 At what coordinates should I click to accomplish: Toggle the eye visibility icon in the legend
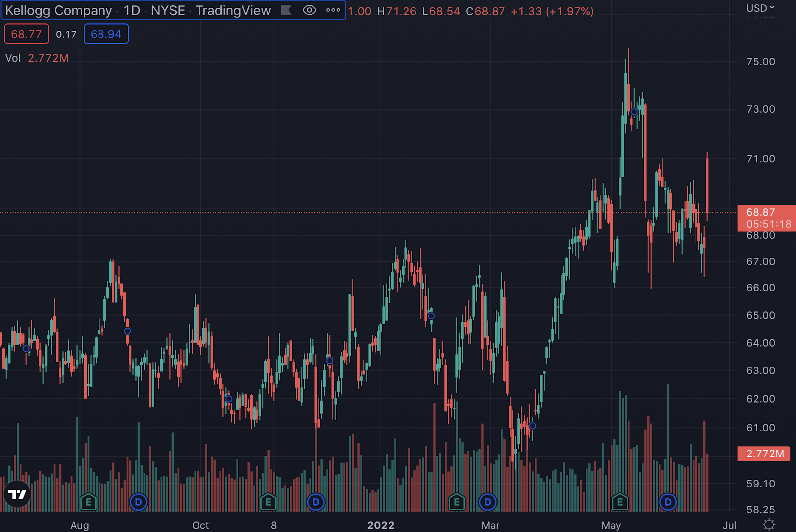click(309, 10)
